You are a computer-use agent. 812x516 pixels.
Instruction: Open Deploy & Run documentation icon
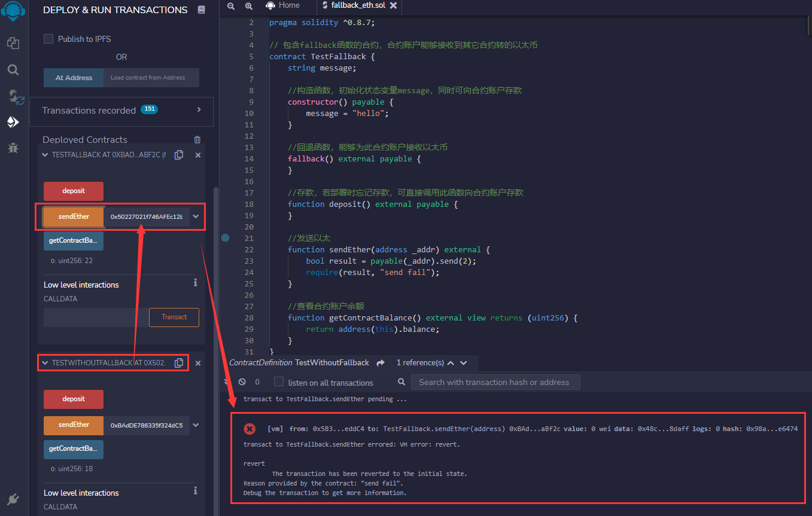point(202,10)
